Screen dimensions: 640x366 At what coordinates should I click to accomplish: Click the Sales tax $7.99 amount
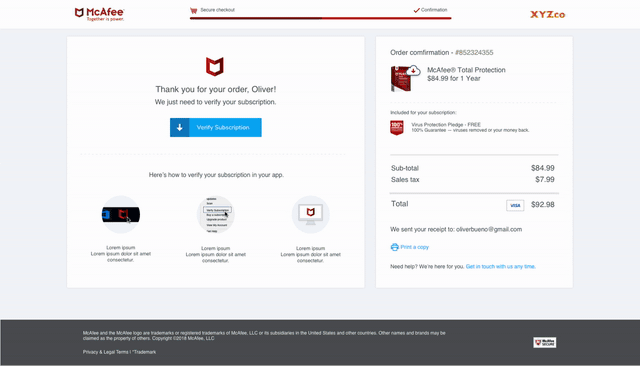[x=545, y=180]
